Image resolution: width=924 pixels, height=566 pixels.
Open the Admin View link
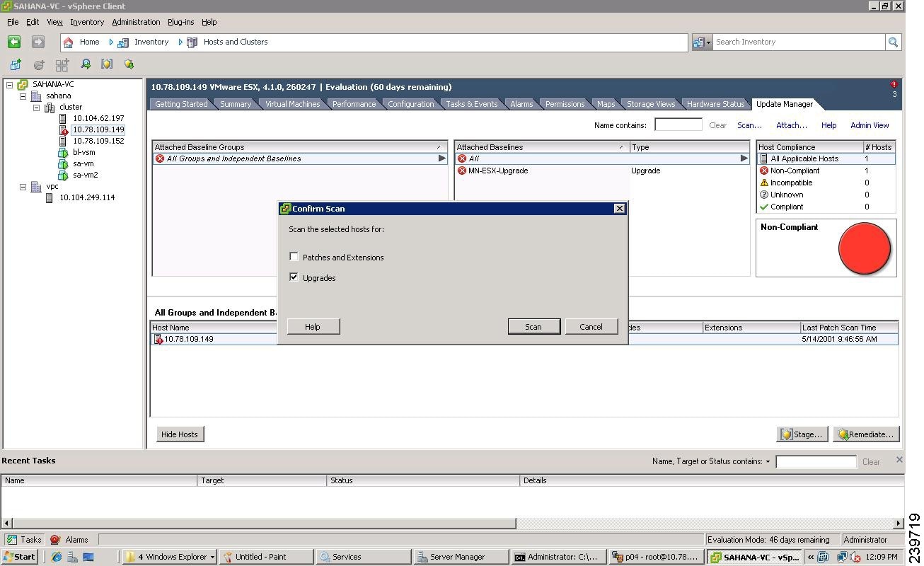[870, 125]
